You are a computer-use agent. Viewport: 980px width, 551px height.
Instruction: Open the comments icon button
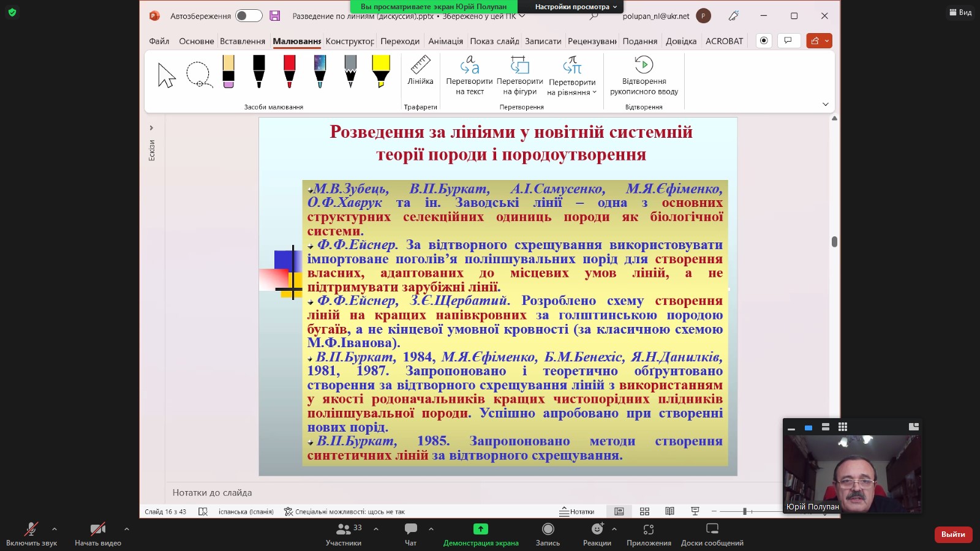point(788,40)
